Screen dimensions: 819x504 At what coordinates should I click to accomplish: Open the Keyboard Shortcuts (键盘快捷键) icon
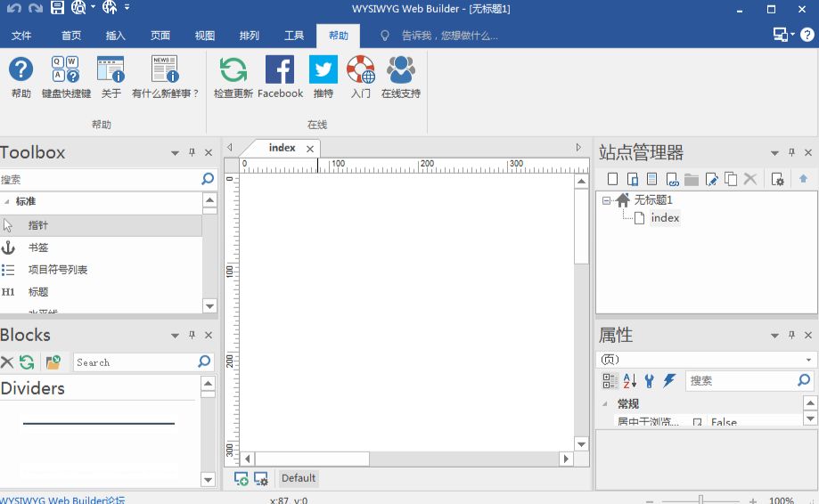click(66, 71)
